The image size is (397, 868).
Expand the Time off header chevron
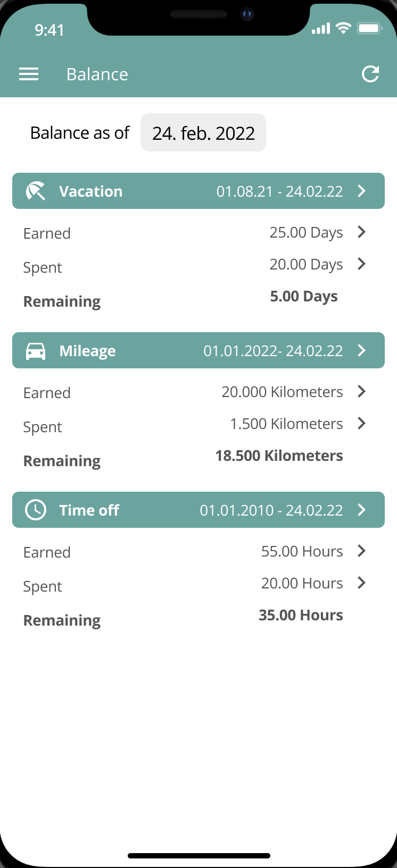(362, 510)
